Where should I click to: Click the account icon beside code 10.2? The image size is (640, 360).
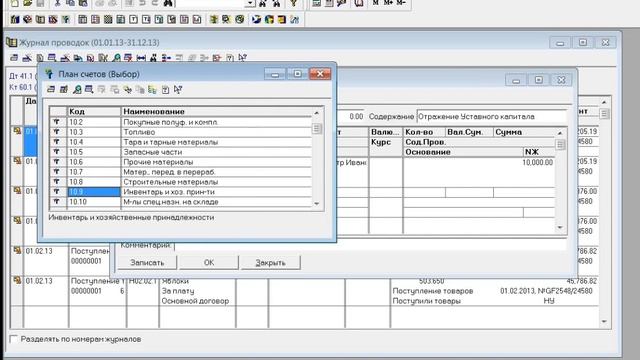point(57,122)
